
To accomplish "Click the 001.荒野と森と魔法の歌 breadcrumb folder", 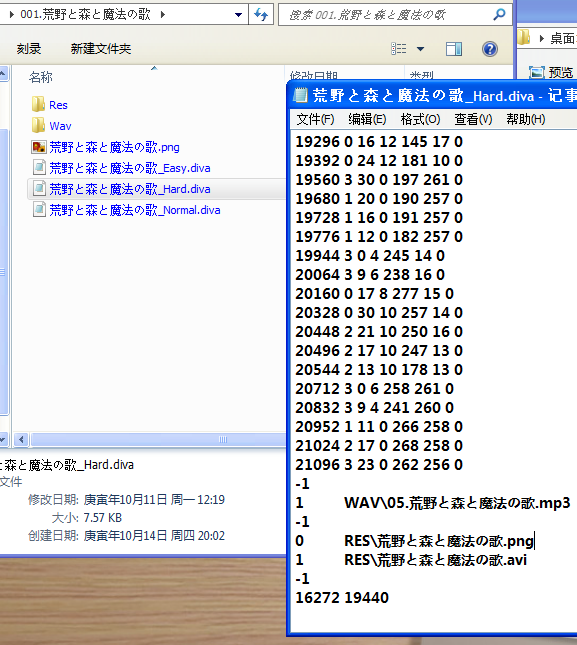I will 86,15.
